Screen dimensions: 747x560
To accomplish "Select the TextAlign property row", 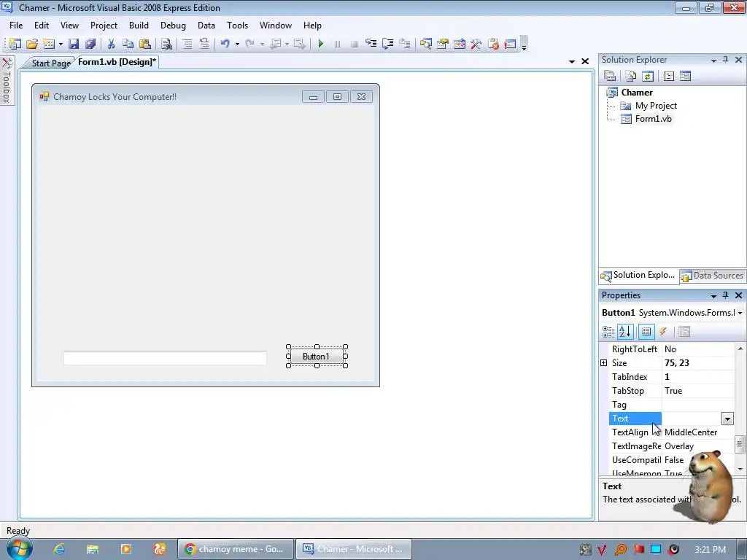I will (672, 432).
